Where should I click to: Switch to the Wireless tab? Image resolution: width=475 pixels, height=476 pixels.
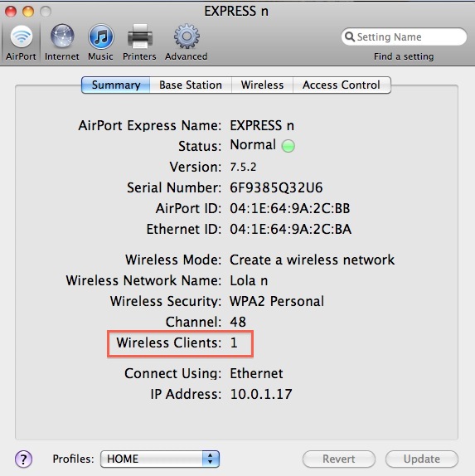[262, 85]
